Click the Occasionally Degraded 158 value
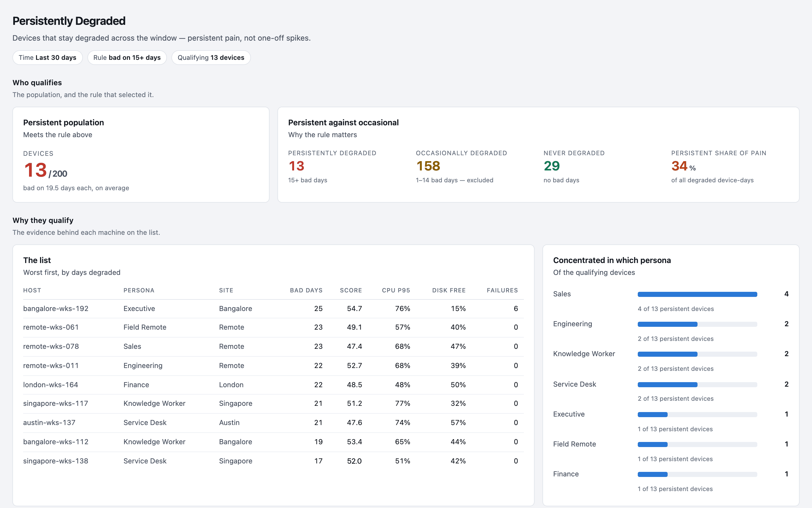This screenshot has width=812, height=508. click(428, 166)
